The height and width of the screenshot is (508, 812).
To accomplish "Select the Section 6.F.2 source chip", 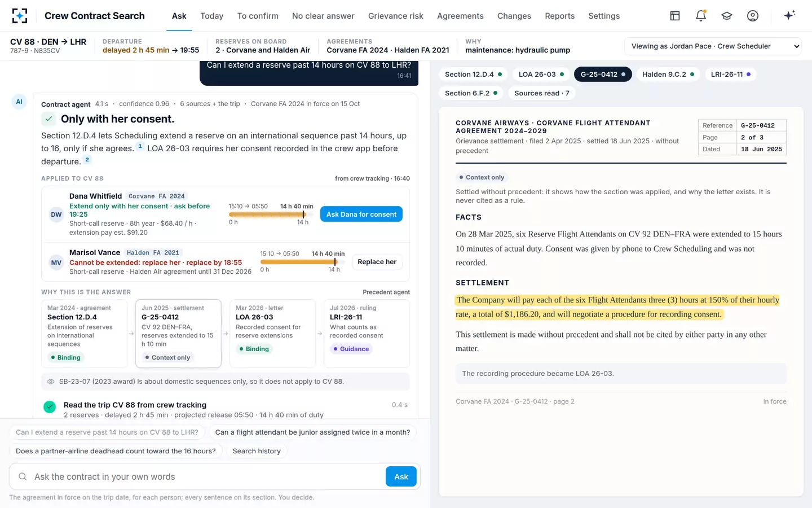I will (x=471, y=93).
